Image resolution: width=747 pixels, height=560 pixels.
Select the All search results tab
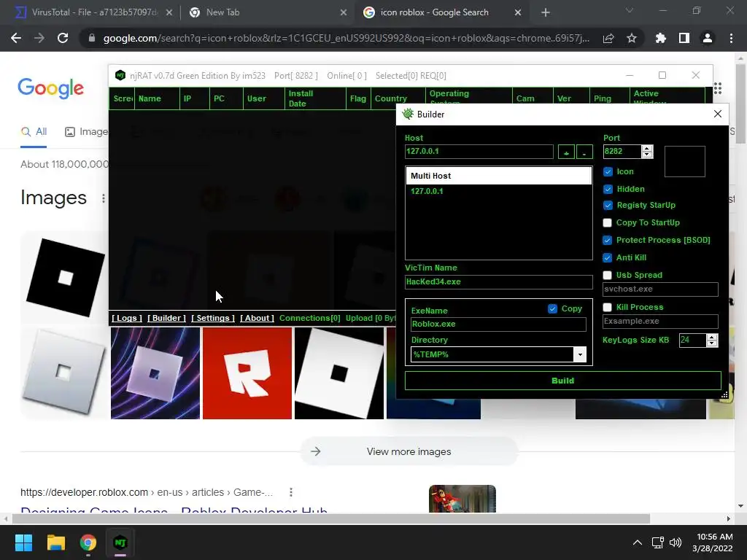34,132
